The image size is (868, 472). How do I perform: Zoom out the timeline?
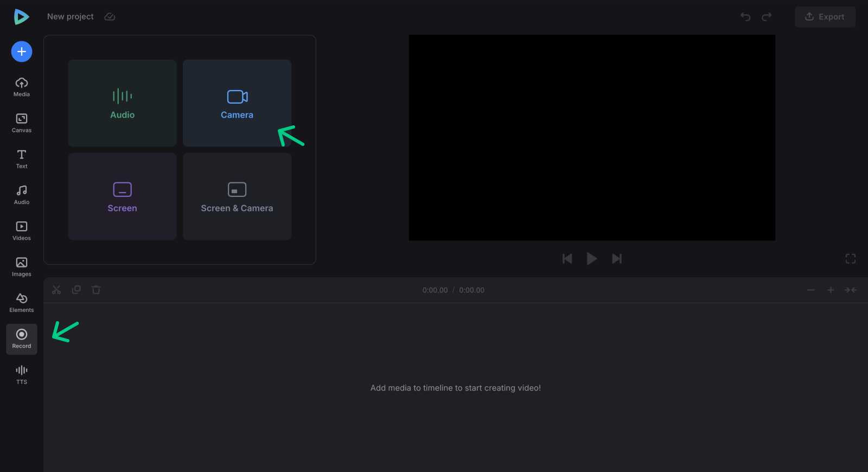pyautogui.click(x=811, y=290)
